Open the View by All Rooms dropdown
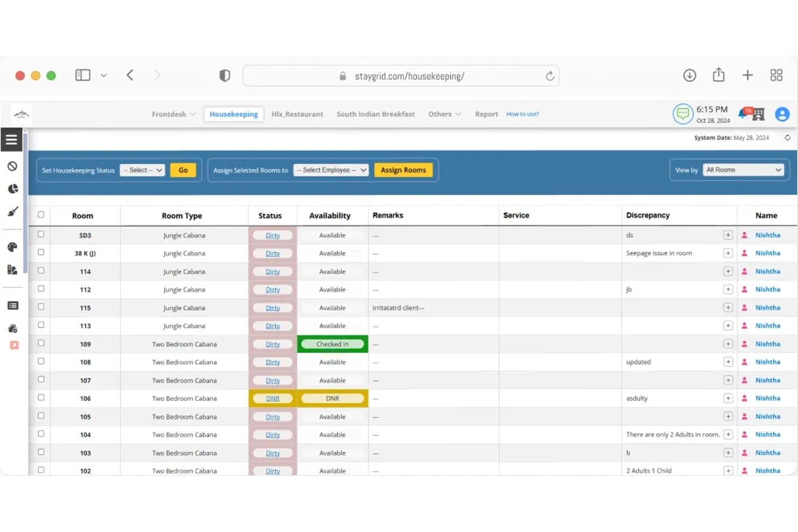This screenshot has width=798, height=532. click(x=743, y=170)
